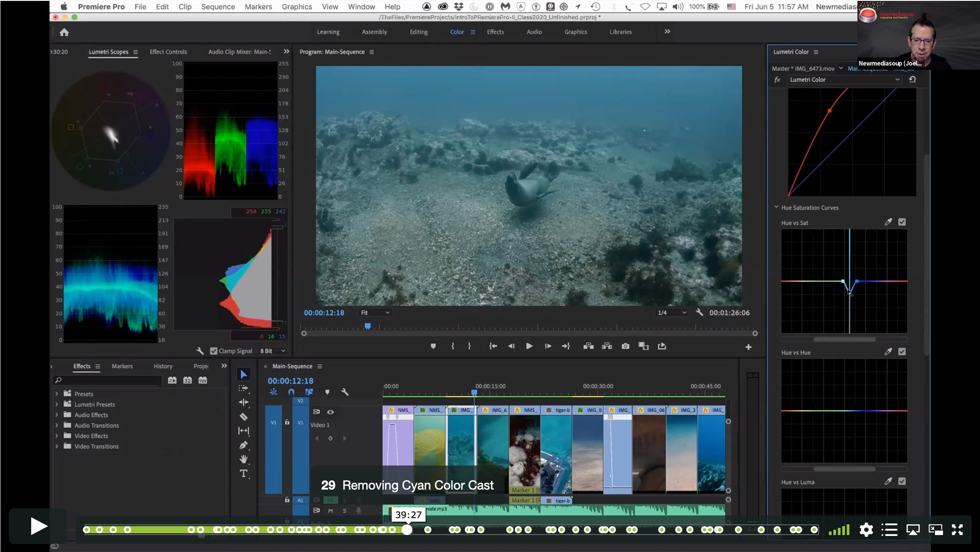Select the Track Select Forward tool
The image size is (980, 552).
pyautogui.click(x=243, y=388)
